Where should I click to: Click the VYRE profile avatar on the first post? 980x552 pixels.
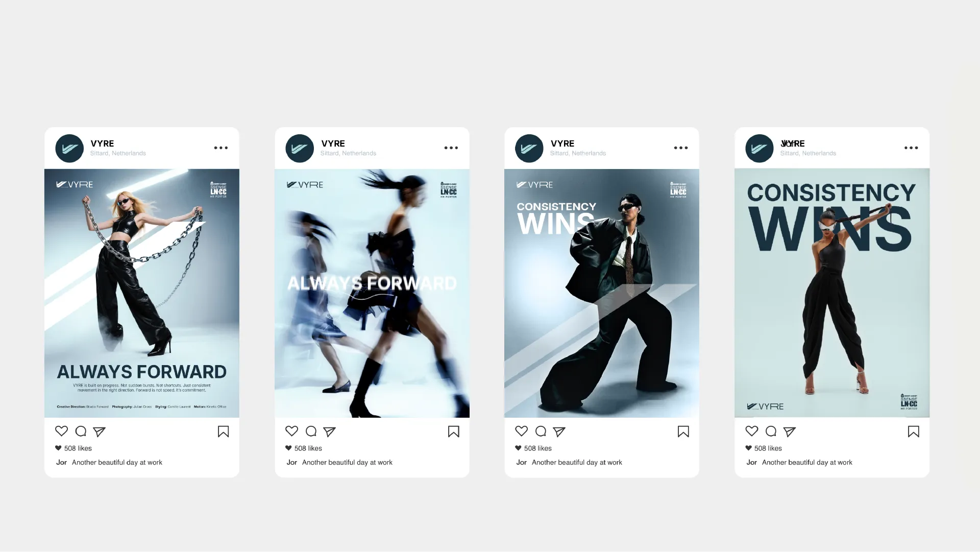[69, 148]
